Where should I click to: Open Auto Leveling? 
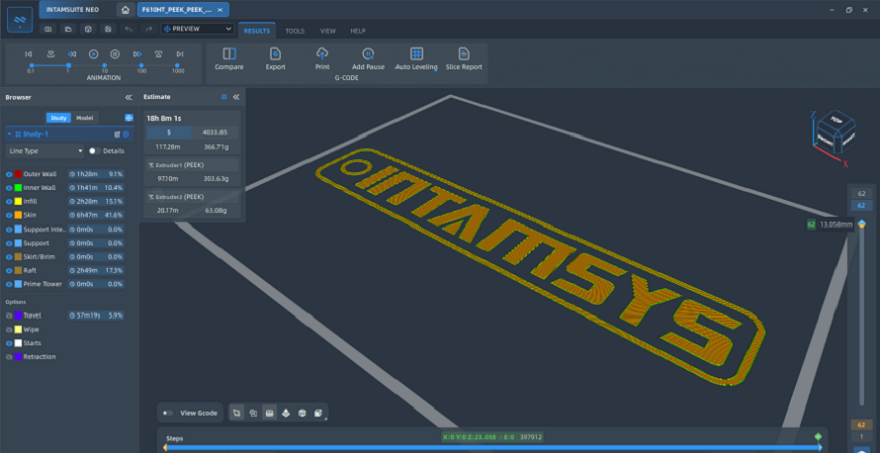[x=416, y=59]
